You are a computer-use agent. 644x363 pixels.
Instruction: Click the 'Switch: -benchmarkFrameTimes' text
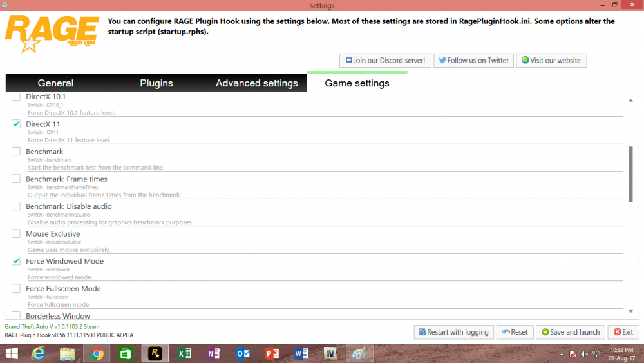(63, 188)
